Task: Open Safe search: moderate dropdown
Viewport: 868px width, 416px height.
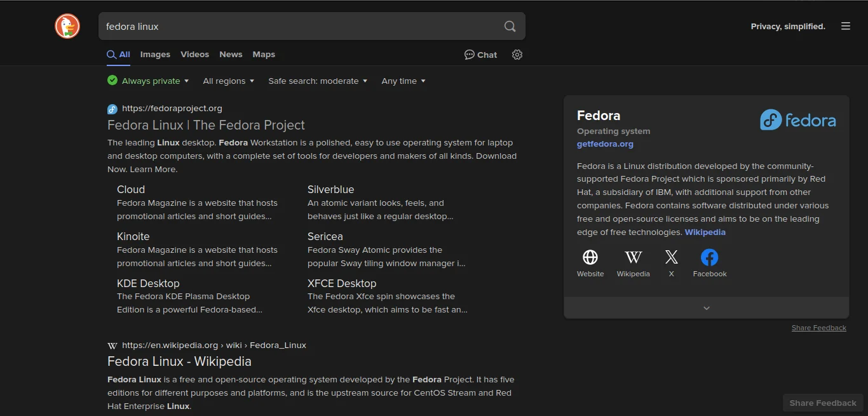Action: coord(318,81)
